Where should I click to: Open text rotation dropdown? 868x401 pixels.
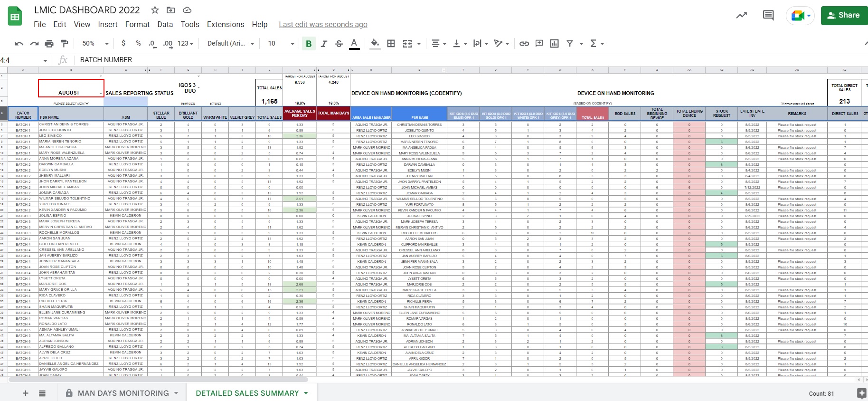point(501,44)
